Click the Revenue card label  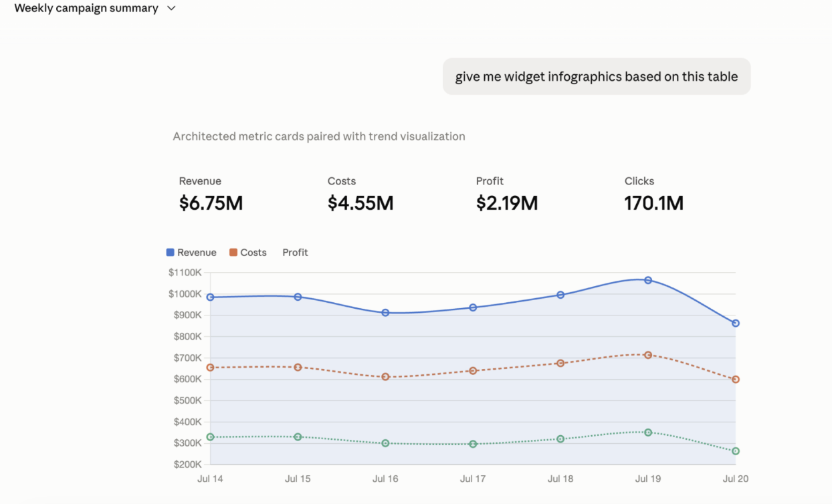[200, 181]
